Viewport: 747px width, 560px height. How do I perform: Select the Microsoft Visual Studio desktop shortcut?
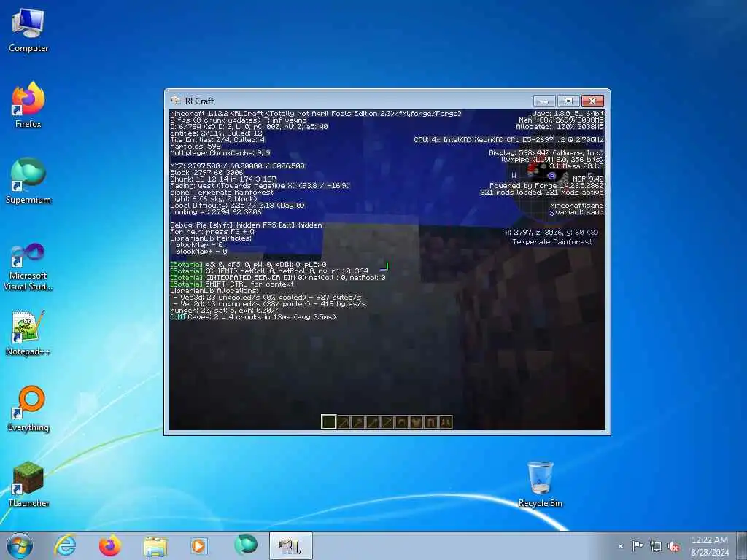pos(28,267)
